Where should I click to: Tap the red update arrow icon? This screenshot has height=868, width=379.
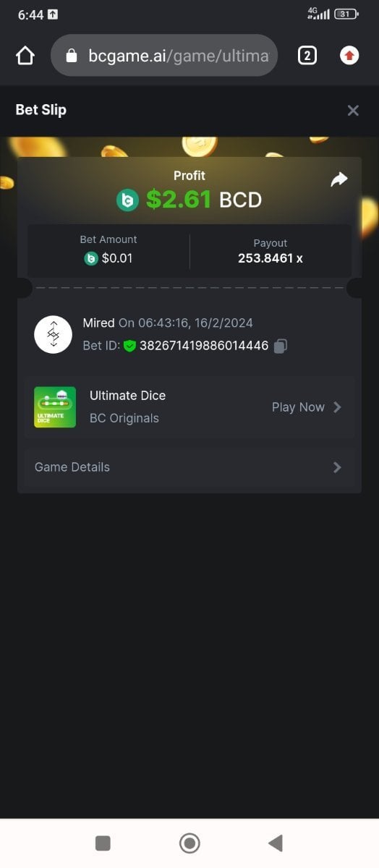click(x=349, y=56)
